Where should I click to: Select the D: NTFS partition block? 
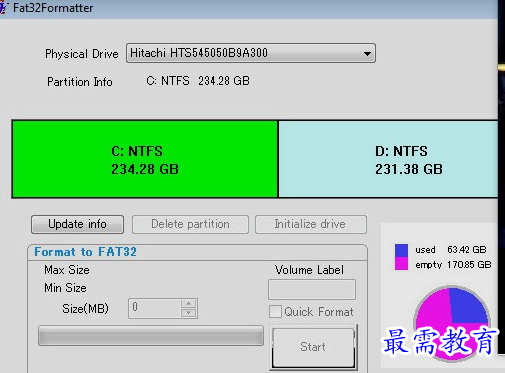pyautogui.click(x=388, y=159)
